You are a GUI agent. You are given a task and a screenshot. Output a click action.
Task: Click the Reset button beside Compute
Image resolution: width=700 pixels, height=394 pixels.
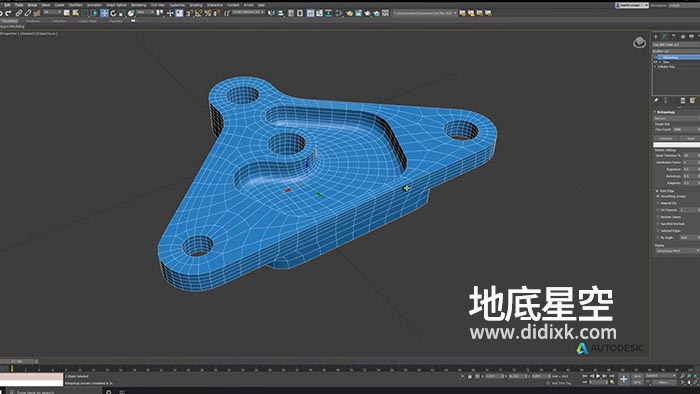[x=691, y=139]
